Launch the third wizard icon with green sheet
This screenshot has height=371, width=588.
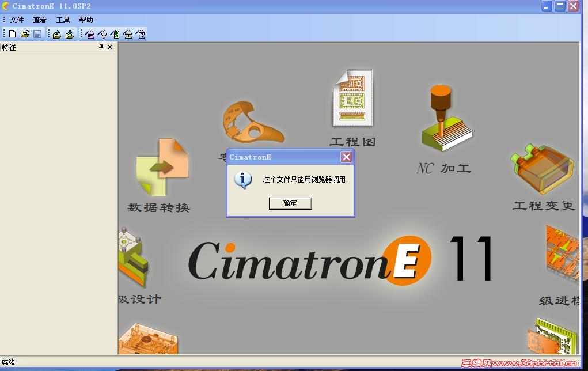(115, 35)
